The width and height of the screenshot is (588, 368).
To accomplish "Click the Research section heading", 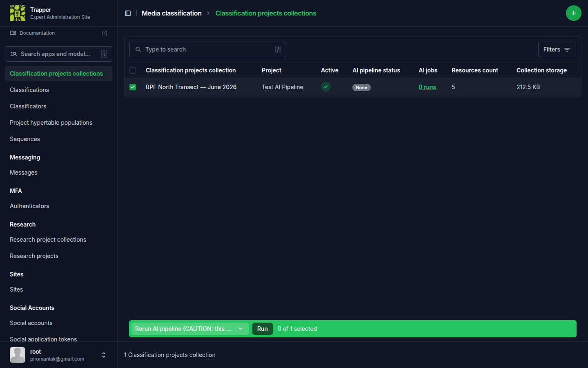I will 23,224.
